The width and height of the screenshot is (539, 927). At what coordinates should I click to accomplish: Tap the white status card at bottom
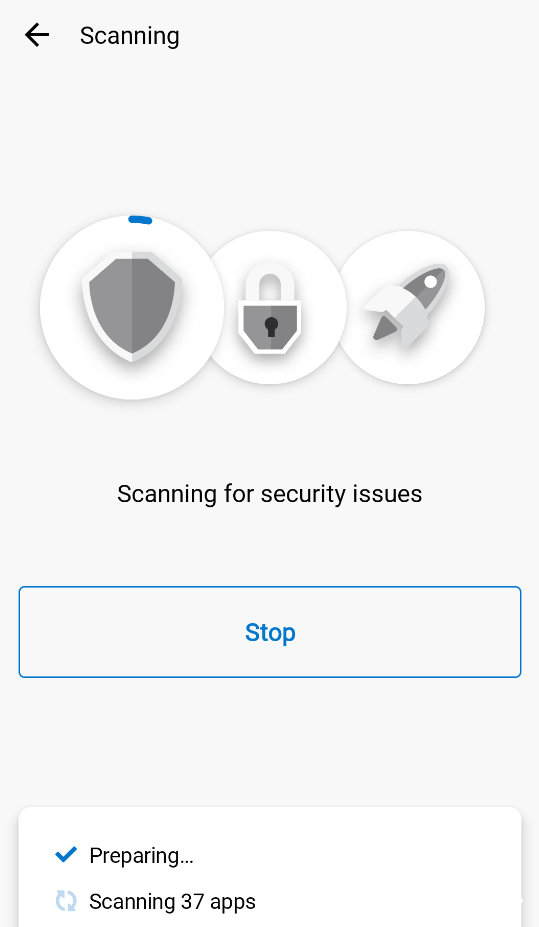point(270,867)
